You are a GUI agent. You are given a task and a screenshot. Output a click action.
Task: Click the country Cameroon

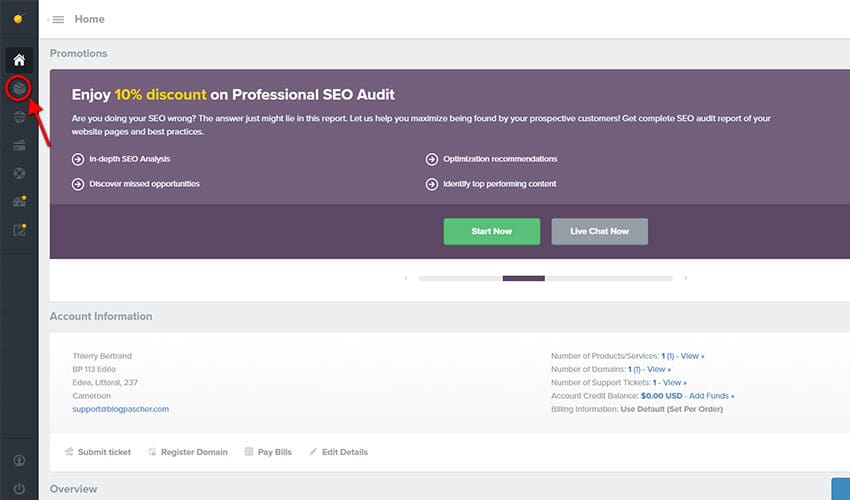tap(91, 396)
